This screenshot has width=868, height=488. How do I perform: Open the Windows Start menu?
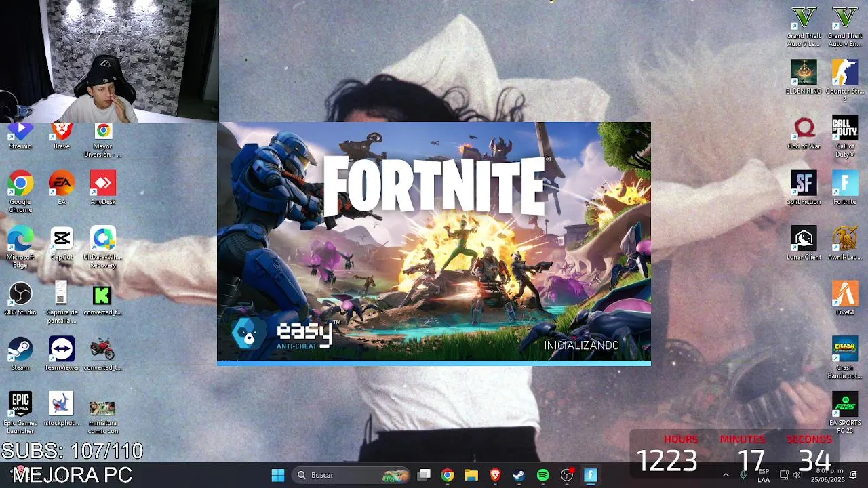tap(278, 475)
